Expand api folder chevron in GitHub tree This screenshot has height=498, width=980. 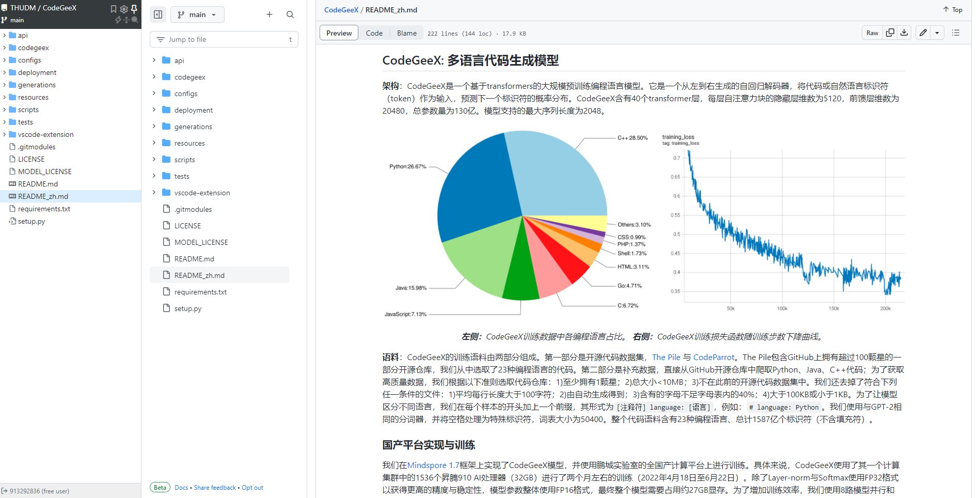[154, 60]
